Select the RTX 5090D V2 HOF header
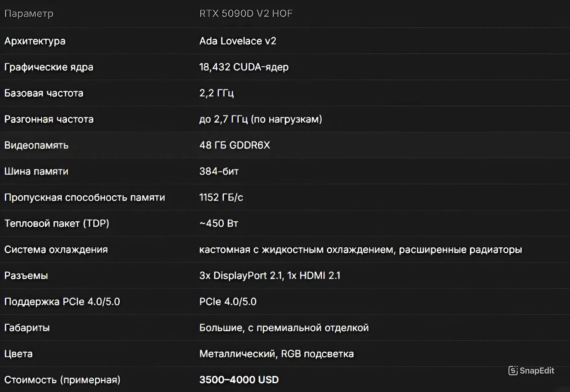Image resolution: width=570 pixels, height=392 pixels. [246, 14]
